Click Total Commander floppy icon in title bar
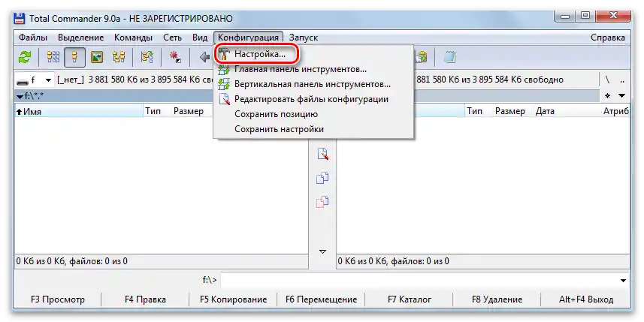The height and width of the screenshot is (322, 644). 20,19
